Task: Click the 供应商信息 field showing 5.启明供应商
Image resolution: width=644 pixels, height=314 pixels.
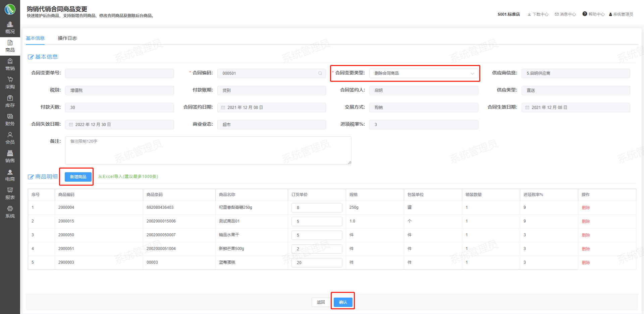Action: click(x=576, y=73)
